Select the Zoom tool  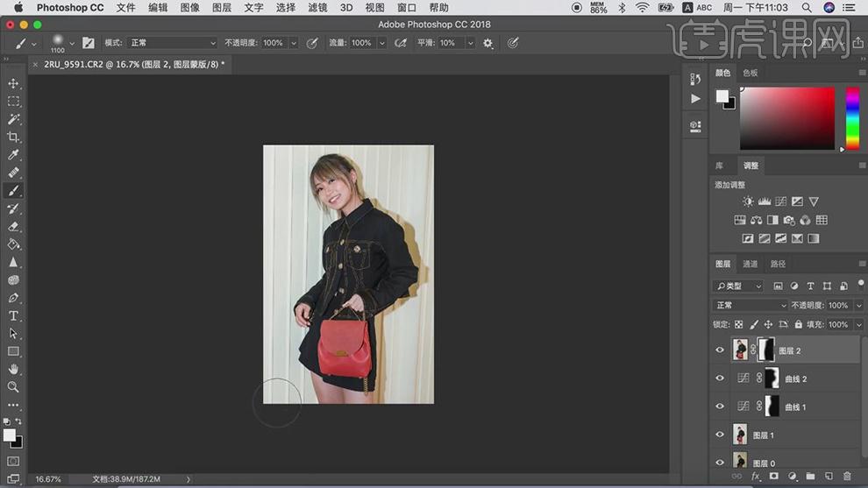point(13,386)
